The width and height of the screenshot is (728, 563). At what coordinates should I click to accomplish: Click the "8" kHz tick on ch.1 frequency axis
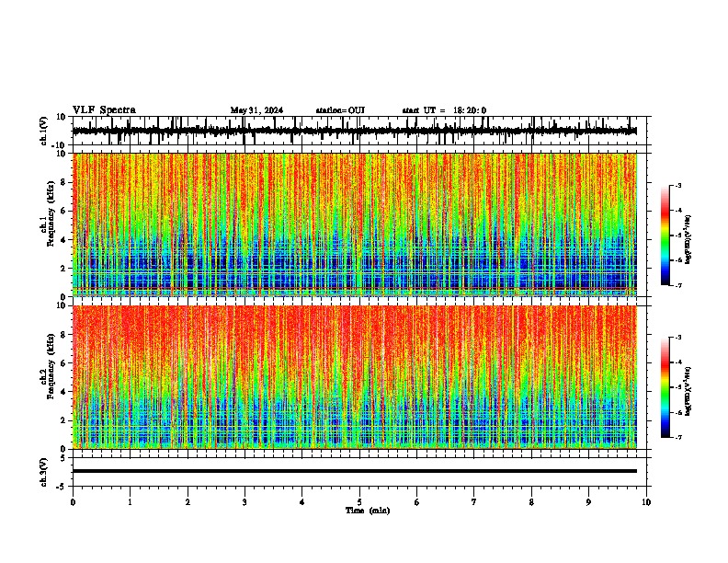(64, 182)
